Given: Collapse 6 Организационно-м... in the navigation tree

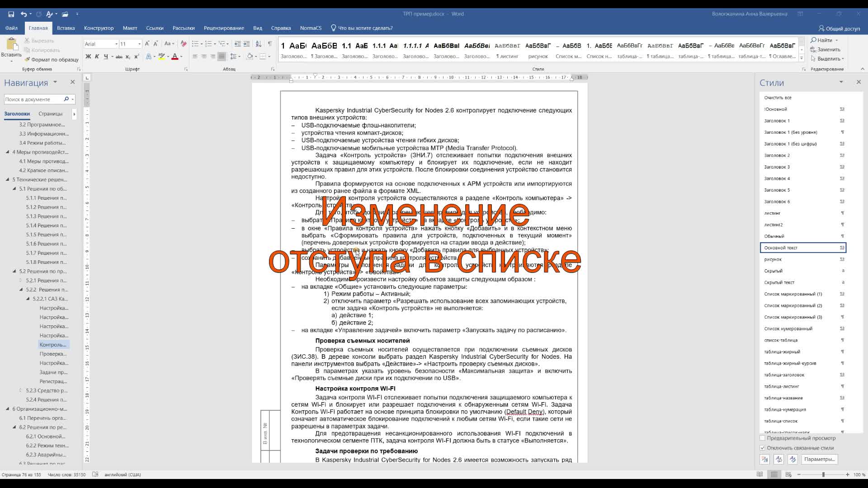Looking at the screenshot, I should [8, 409].
